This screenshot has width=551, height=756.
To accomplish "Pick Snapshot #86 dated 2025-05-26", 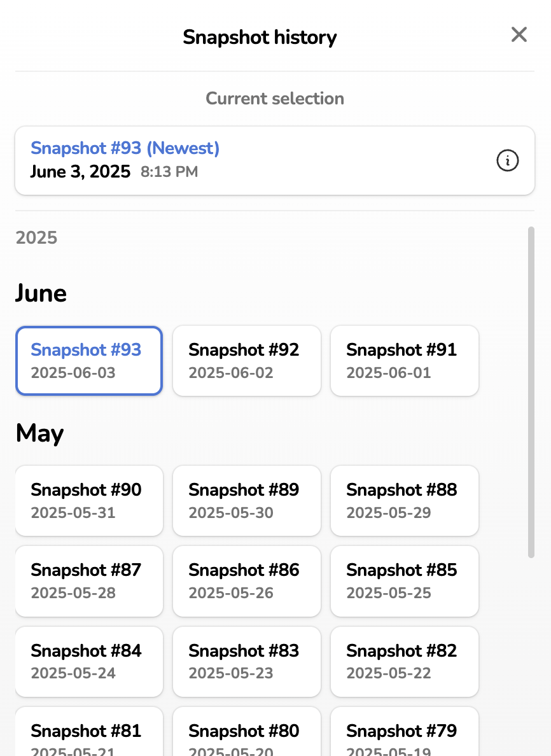I will tap(247, 581).
